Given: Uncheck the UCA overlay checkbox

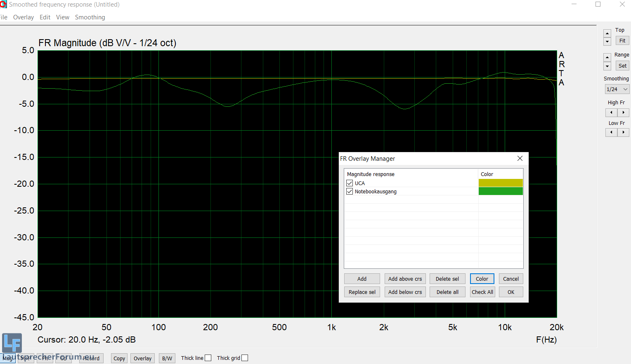Looking at the screenshot, I should coord(350,183).
